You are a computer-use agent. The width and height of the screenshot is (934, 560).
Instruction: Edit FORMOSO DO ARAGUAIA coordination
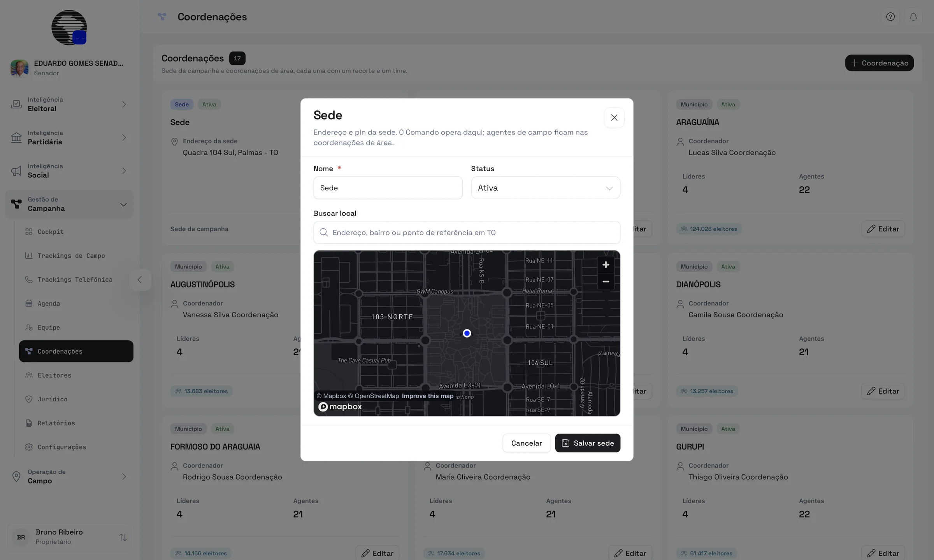[x=377, y=553]
